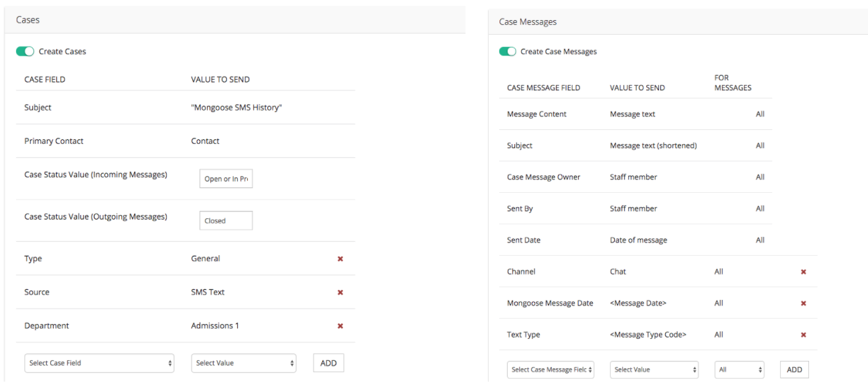Disable the Create Case Messages switch

(508, 52)
